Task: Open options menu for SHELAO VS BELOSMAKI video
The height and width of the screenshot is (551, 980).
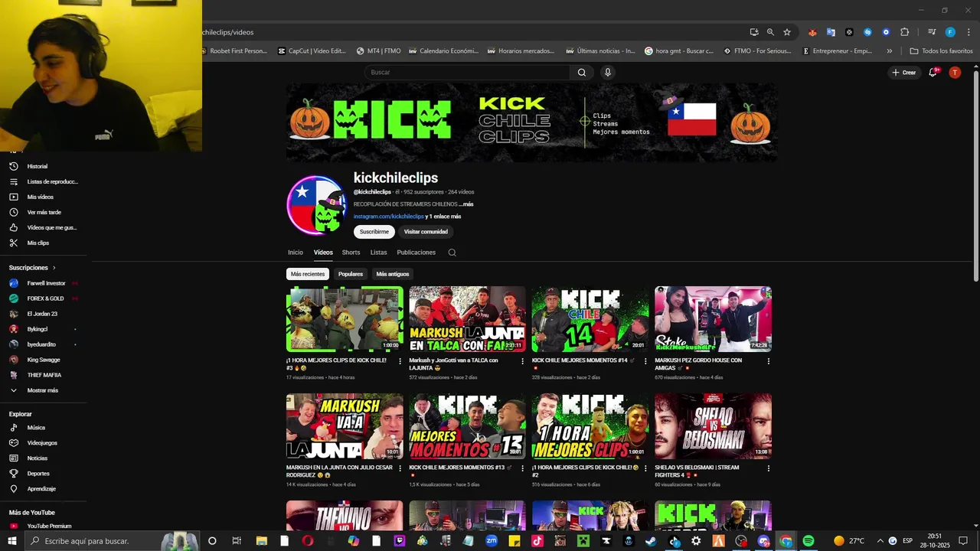Action: click(x=768, y=468)
